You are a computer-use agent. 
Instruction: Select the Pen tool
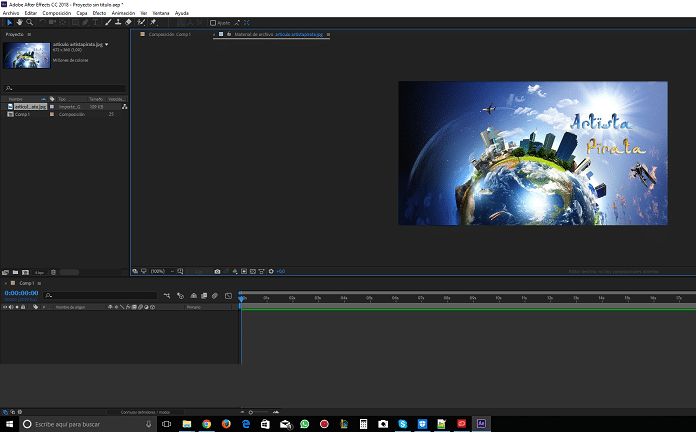(85, 22)
